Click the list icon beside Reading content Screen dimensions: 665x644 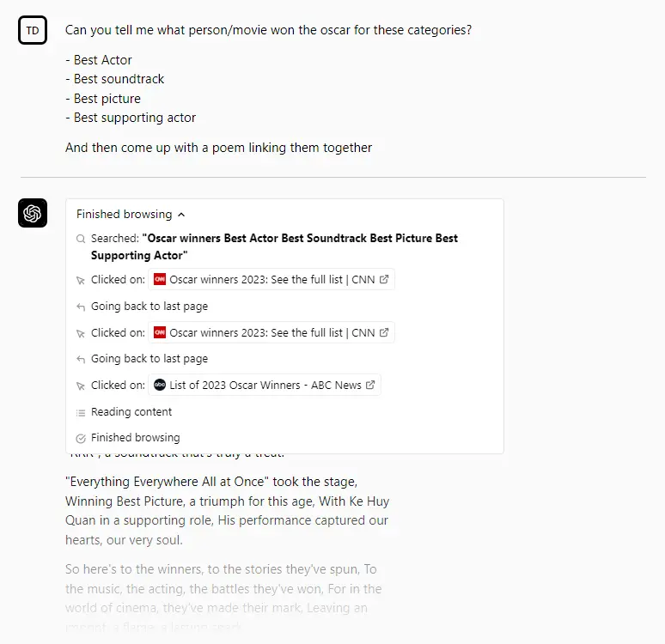pos(81,412)
